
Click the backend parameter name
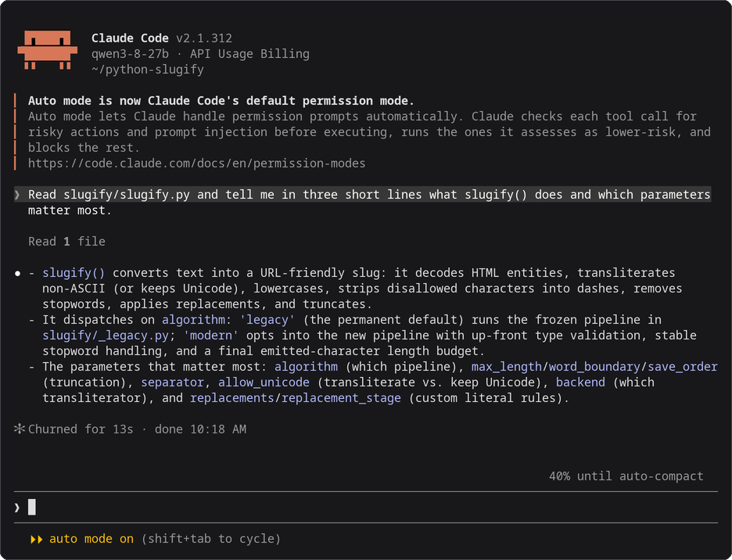coord(580,382)
